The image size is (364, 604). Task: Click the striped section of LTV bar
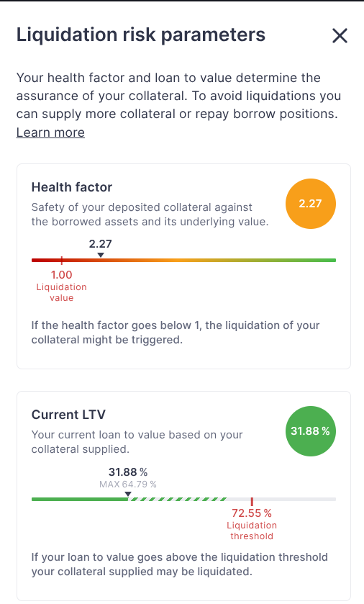tap(178, 499)
